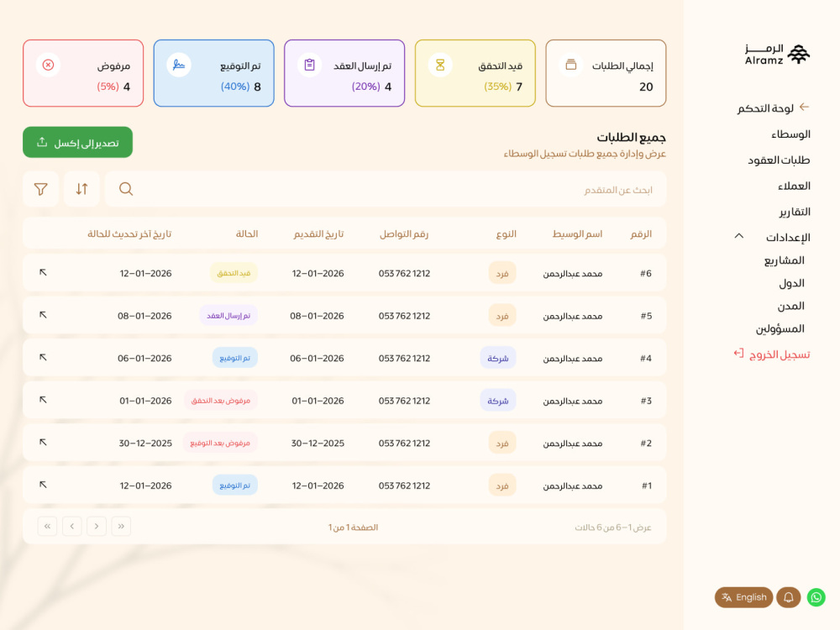Open the filter funnel icon
The height and width of the screenshot is (630, 840).
[40, 189]
